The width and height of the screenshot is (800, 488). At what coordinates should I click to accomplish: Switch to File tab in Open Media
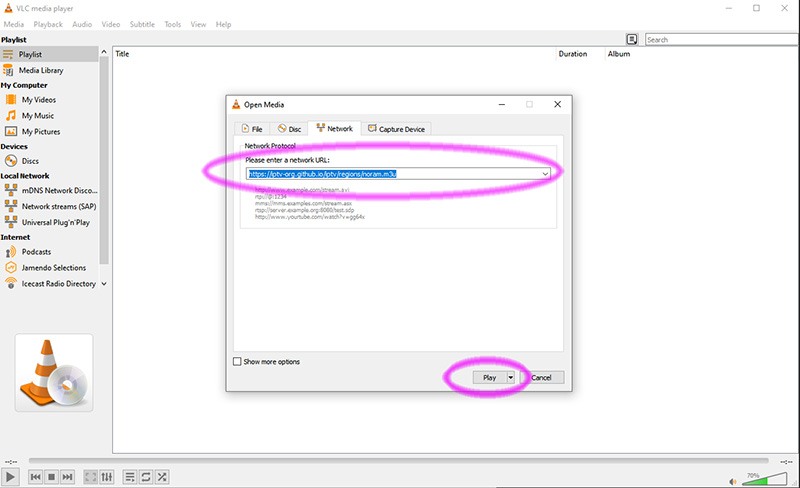tap(252, 129)
